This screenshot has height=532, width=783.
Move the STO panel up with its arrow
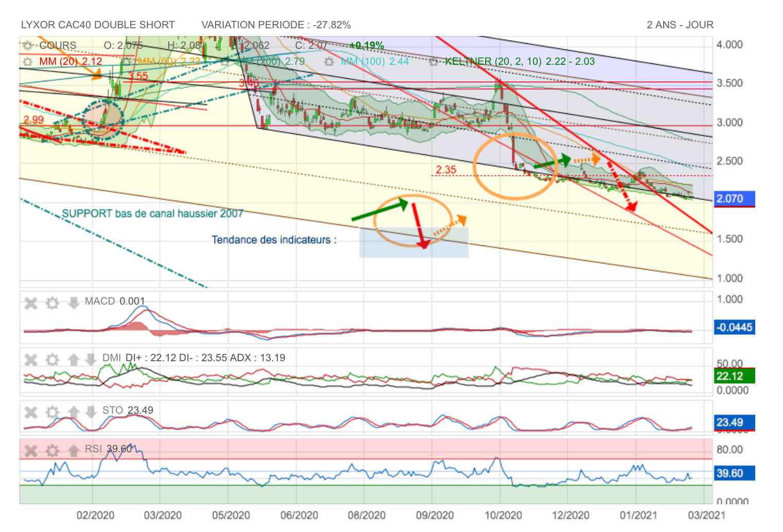pos(74,411)
